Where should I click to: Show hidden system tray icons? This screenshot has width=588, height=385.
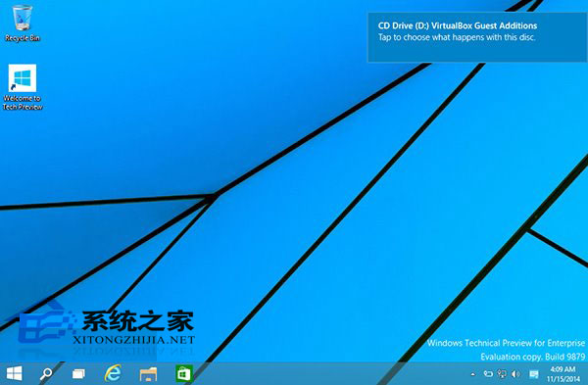(473, 374)
